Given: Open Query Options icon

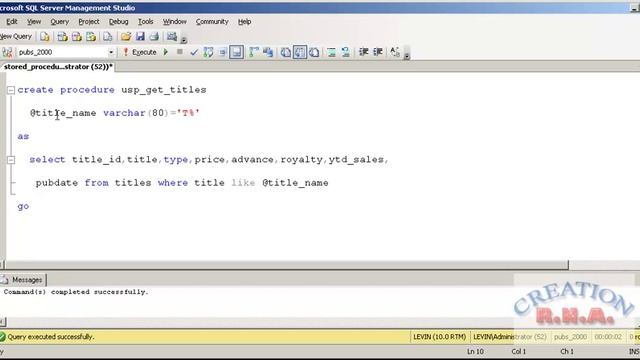Looking at the screenshot, I should (222, 52).
